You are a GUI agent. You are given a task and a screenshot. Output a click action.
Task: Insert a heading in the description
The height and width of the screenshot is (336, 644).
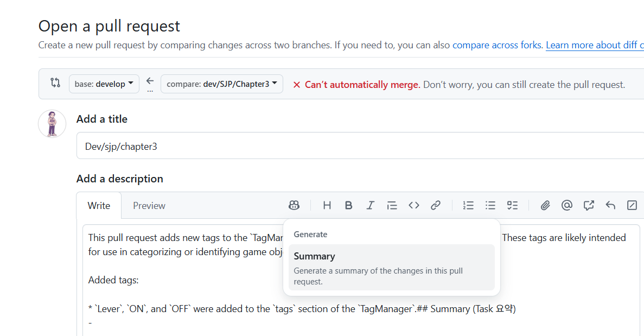[x=327, y=205]
